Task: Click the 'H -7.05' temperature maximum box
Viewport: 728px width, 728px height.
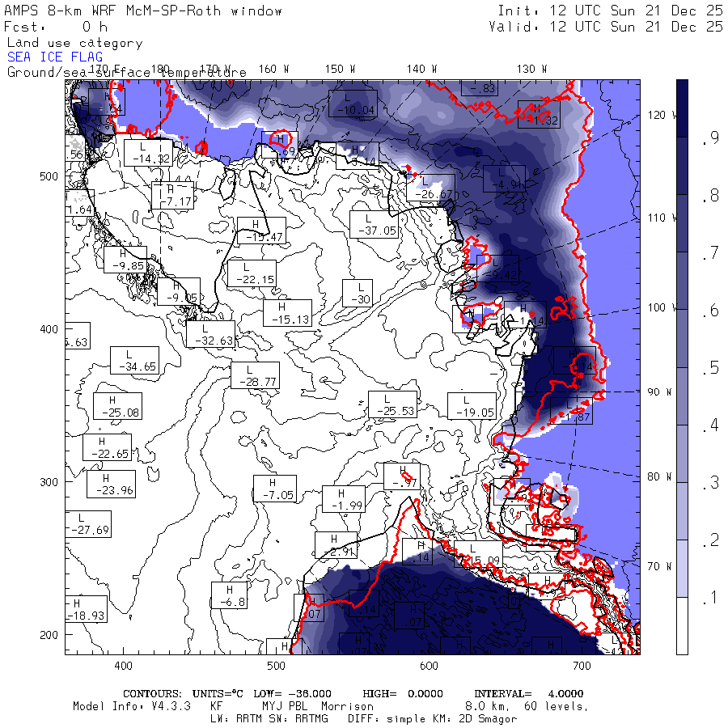Action: pyautogui.click(x=275, y=489)
